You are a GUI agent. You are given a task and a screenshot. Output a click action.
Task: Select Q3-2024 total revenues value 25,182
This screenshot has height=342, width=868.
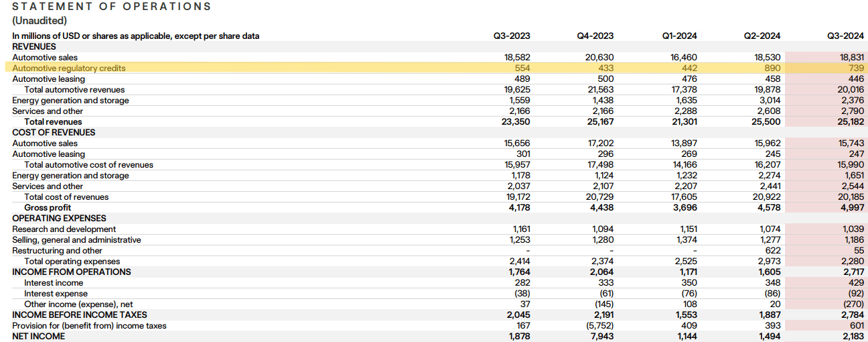851,122
